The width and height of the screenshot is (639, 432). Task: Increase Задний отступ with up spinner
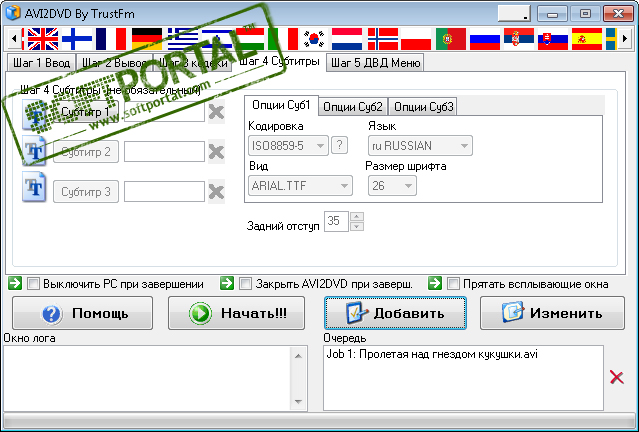pyautogui.click(x=357, y=217)
